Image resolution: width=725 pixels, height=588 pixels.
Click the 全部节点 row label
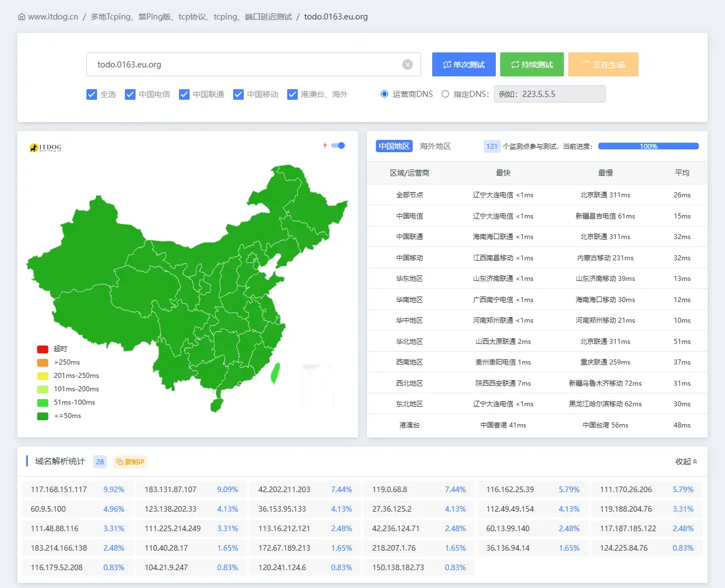(409, 195)
